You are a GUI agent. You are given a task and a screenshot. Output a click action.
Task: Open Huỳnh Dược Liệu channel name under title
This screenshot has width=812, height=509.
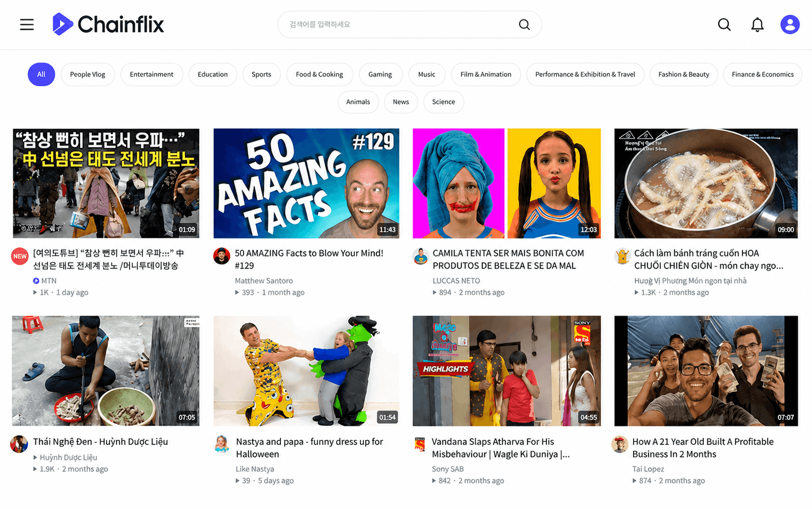[x=68, y=457]
